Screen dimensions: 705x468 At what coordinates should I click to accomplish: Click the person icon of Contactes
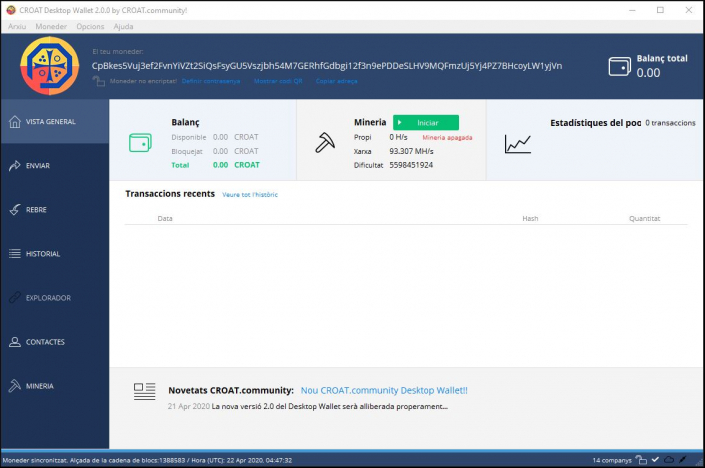(15, 342)
